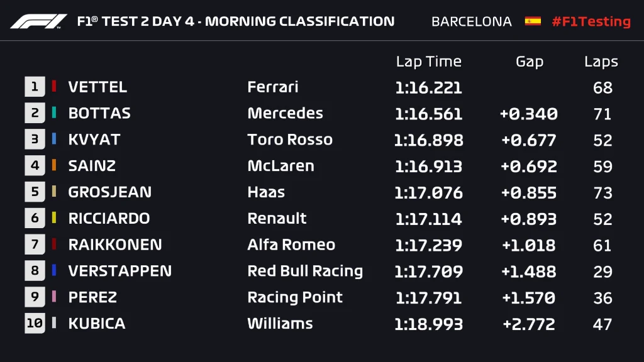This screenshot has height=362, width=644.
Task: Click Ferrari's red team color bar
Action: [x=54, y=87]
